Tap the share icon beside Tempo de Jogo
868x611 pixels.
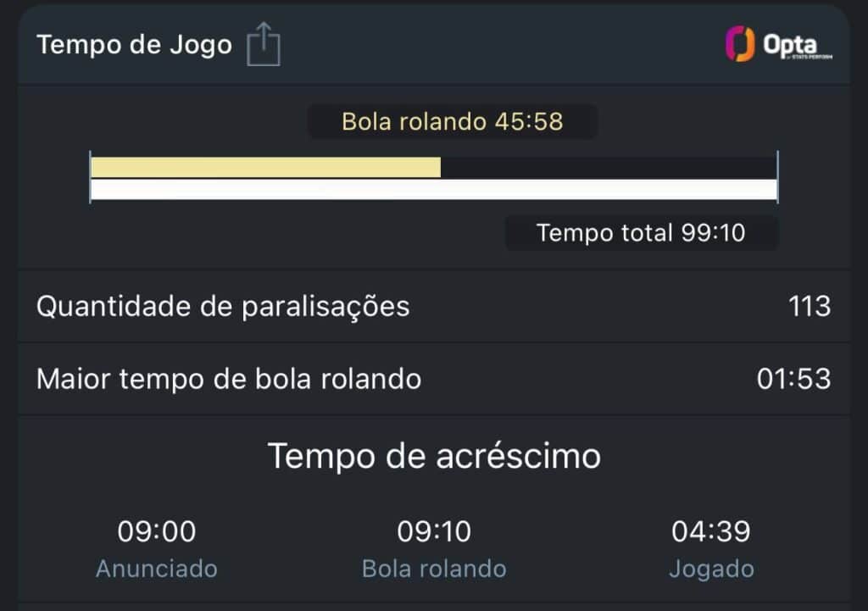tap(264, 45)
